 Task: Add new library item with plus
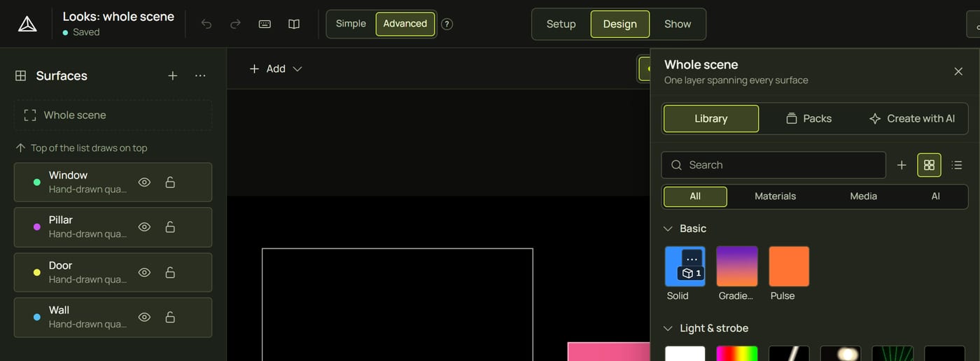(x=902, y=165)
